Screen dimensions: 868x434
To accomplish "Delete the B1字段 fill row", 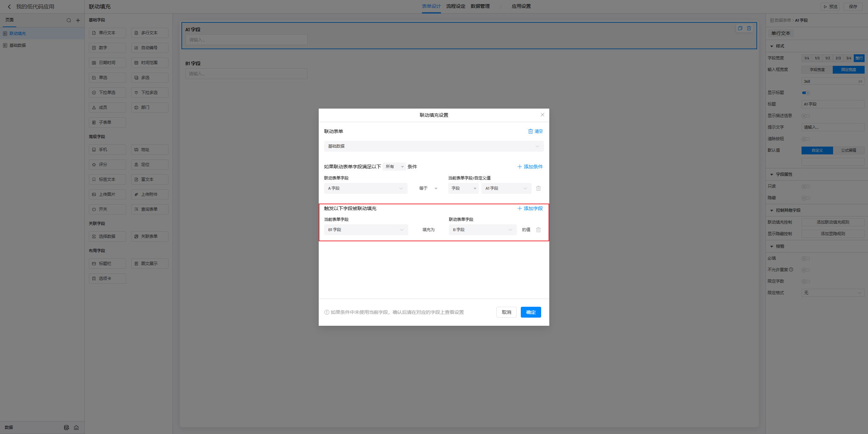I will 538,230.
